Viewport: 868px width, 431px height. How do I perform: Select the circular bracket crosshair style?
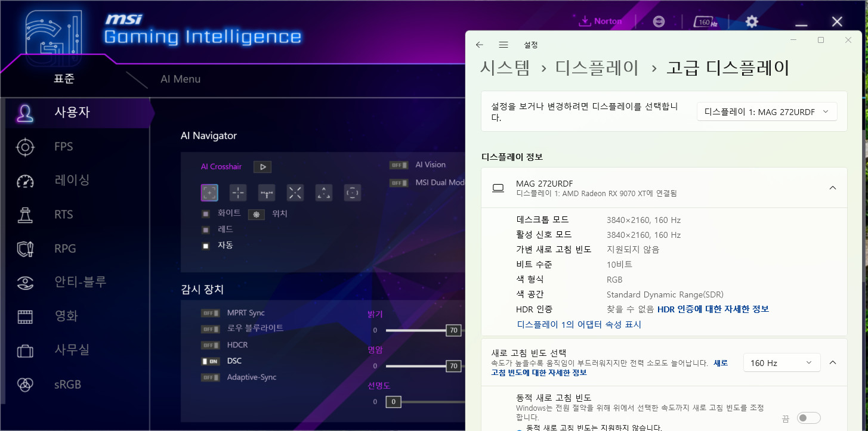pos(353,193)
